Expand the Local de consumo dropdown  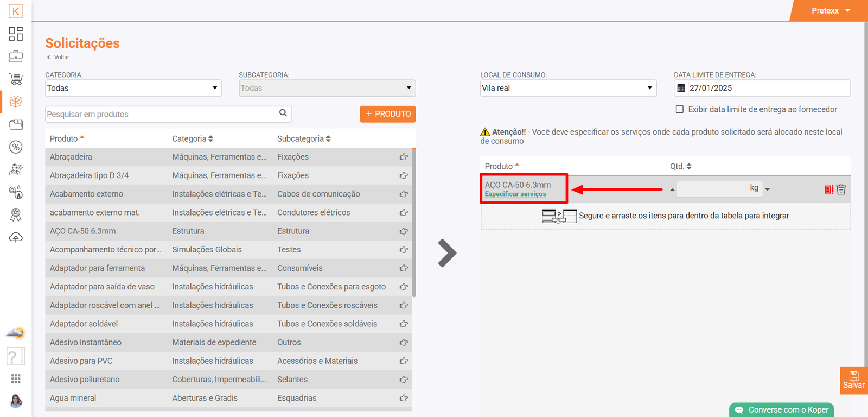(567, 88)
